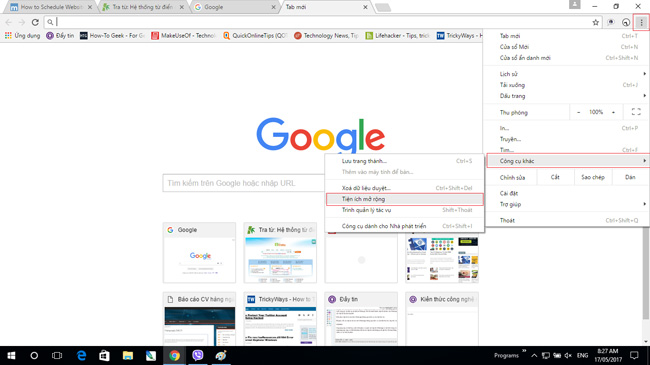Switch to Chrome taskbar icon
This screenshot has width=650, height=365.
coord(174,355)
